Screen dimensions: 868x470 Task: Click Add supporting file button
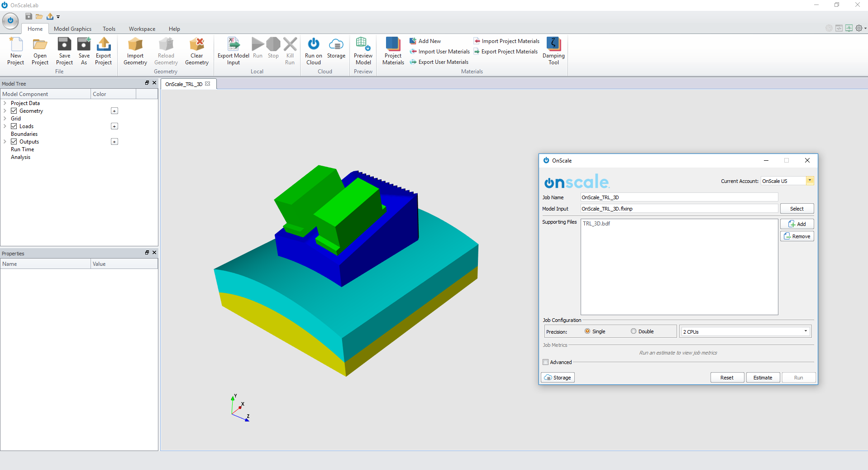click(x=797, y=224)
